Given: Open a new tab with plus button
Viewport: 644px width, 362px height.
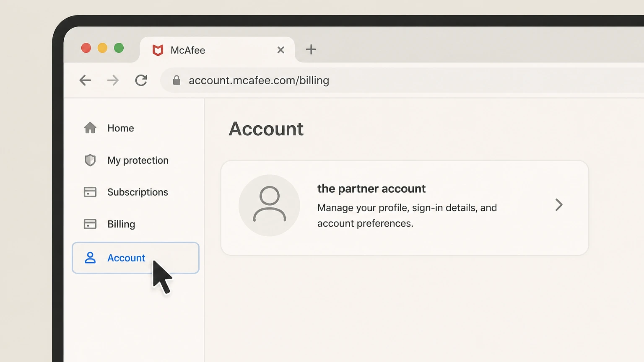Looking at the screenshot, I should tap(311, 49).
